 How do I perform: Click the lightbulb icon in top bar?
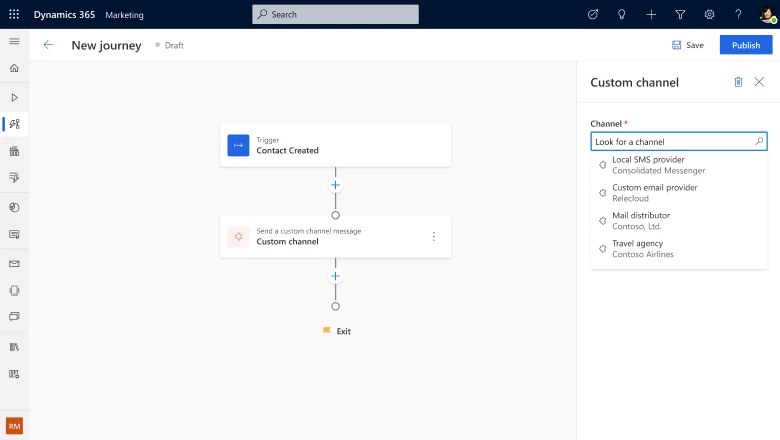622,14
